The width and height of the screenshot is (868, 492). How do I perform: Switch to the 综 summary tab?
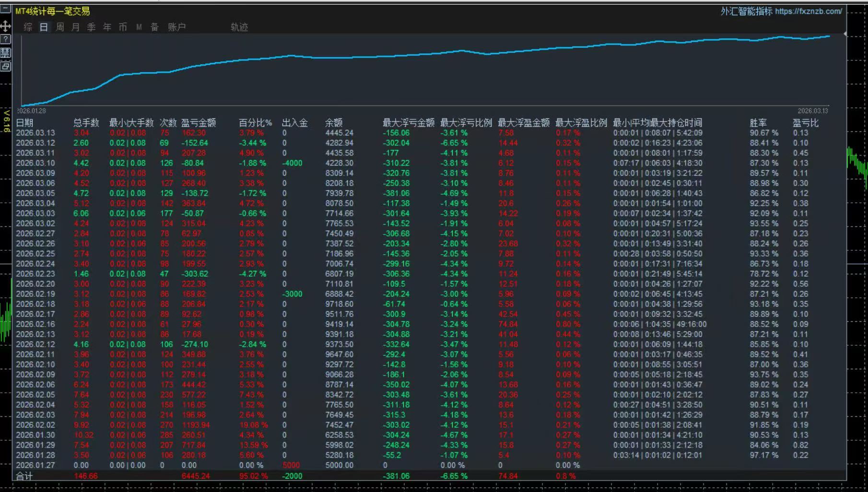point(27,27)
